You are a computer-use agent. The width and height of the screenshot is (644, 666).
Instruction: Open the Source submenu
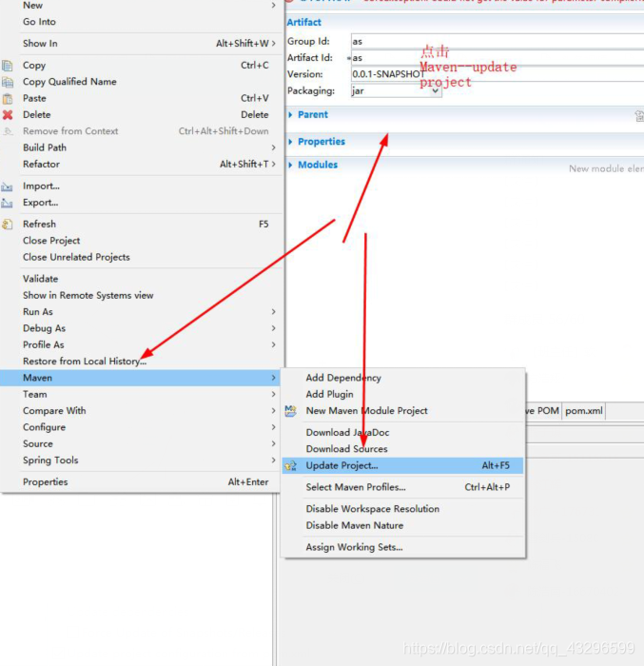[x=273, y=444]
